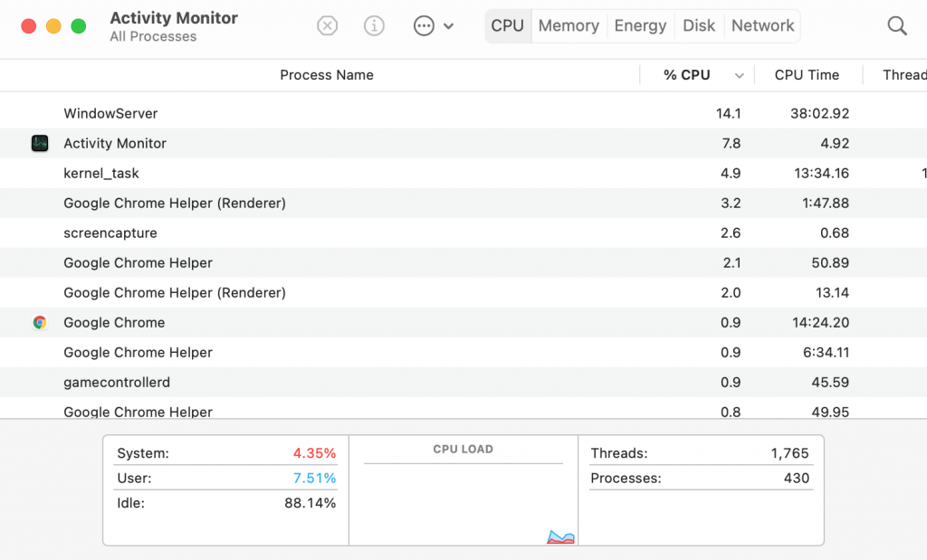Select Google Chrome Helper row at 2.1
The width and height of the screenshot is (927, 560).
coord(463,263)
